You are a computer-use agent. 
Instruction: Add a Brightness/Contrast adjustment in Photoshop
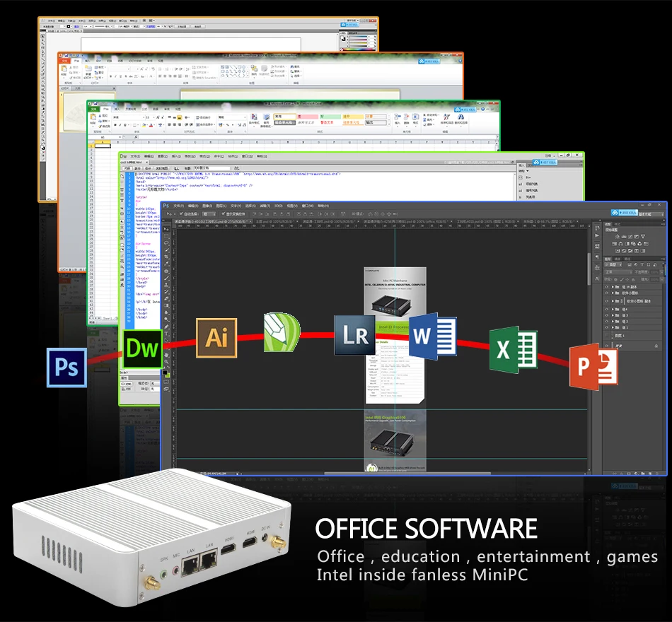[618, 237]
